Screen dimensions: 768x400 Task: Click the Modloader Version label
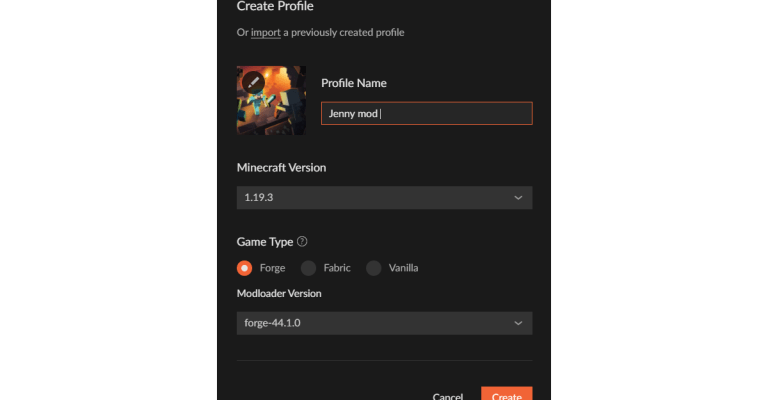point(279,293)
